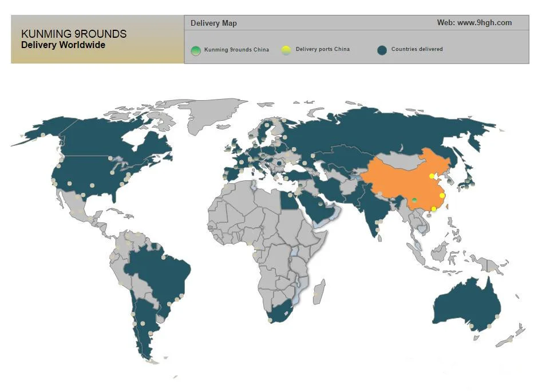Click the green Kunming 9rounds legend dot
This screenshot has height=392, width=538.
pyautogui.click(x=196, y=50)
